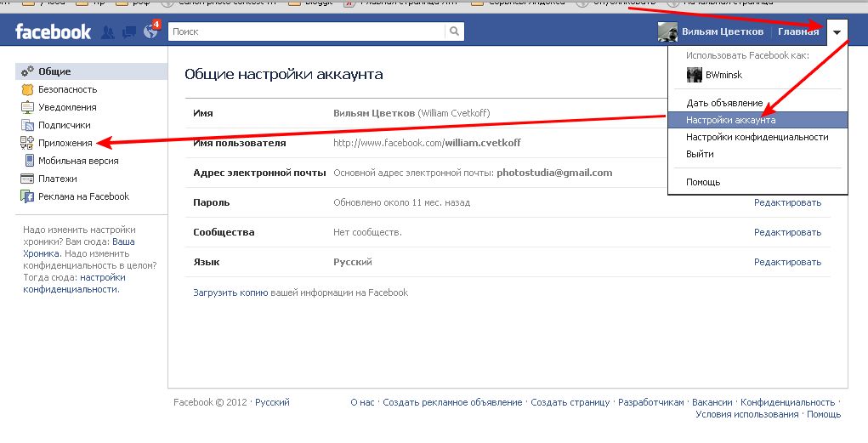Click the icon beside Уведомления

[27, 107]
